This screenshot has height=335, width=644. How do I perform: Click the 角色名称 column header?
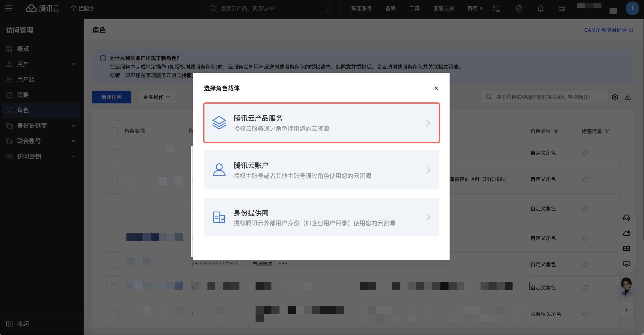134,131
